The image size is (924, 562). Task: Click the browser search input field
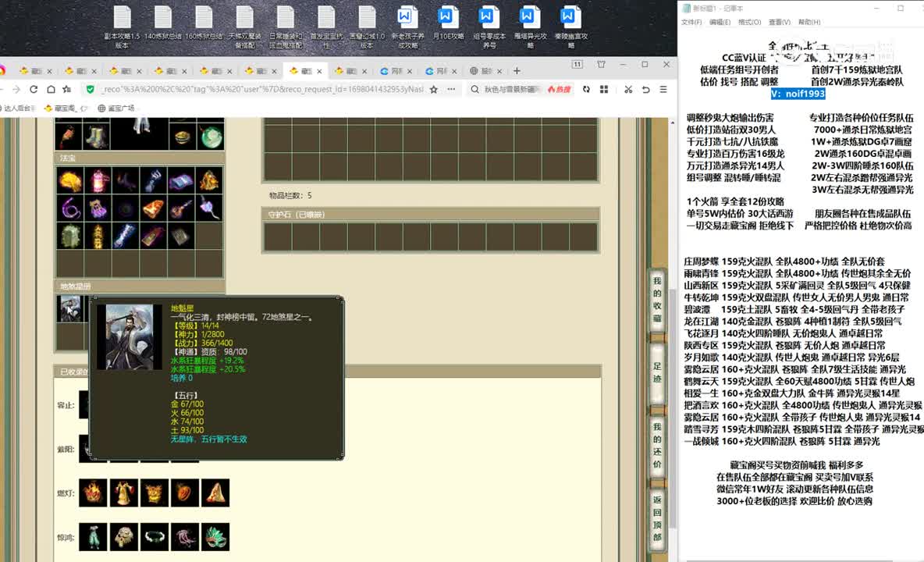511,89
